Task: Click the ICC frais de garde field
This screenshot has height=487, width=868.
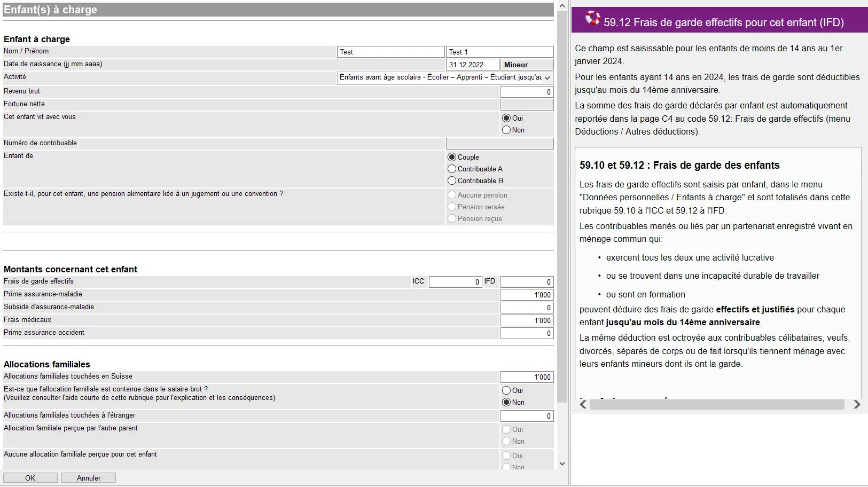Action: [x=455, y=282]
